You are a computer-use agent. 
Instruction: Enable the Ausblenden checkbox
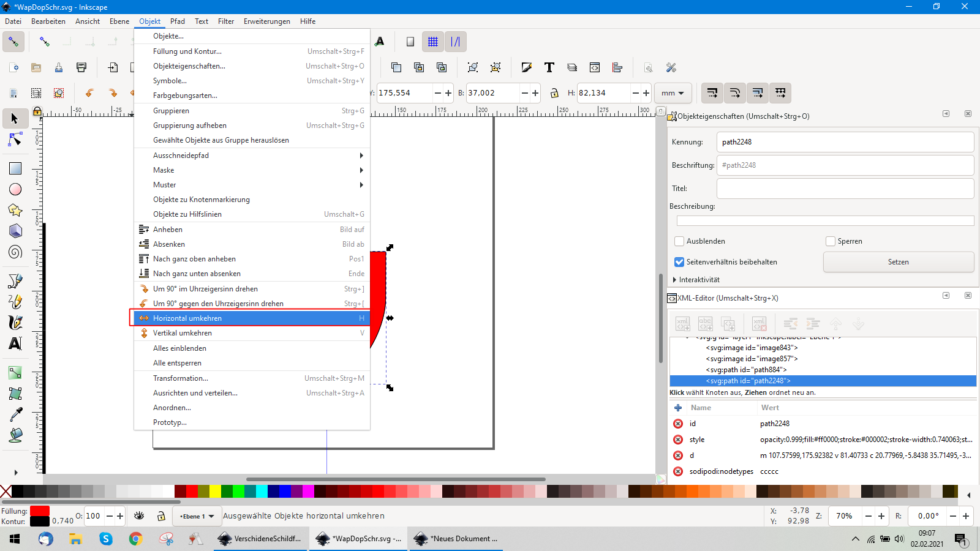click(x=679, y=241)
